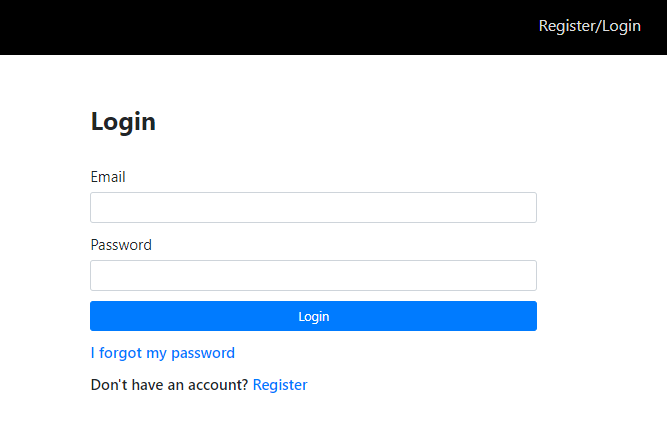Open the 'I forgot my password' link
Image resolution: width=667 pixels, height=421 pixels.
[x=162, y=353]
